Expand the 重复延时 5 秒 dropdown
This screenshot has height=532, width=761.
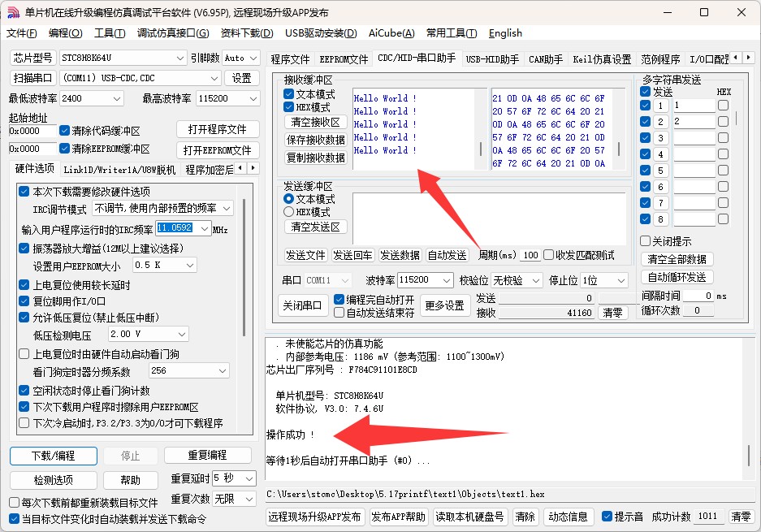[249, 478]
